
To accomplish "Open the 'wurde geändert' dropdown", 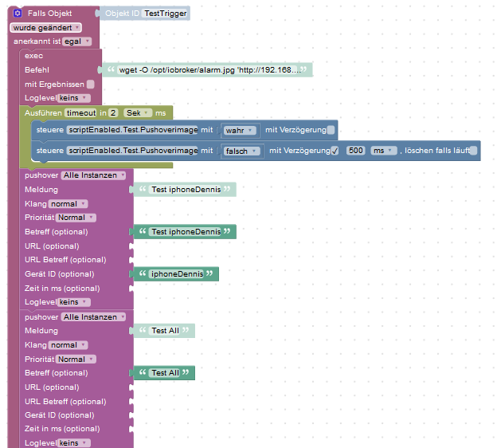I will point(46,28).
